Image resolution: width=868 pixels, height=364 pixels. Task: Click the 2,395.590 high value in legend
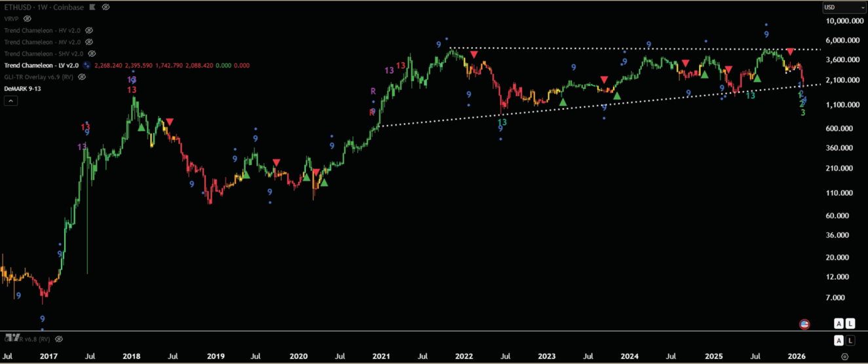coord(138,65)
